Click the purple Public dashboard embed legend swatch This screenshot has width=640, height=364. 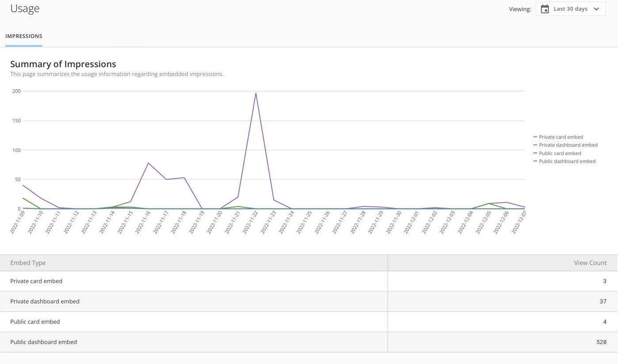pos(535,161)
